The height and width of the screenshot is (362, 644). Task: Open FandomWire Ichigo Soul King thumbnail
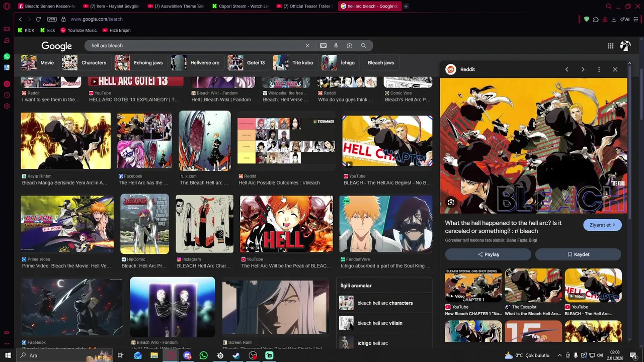click(x=386, y=224)
